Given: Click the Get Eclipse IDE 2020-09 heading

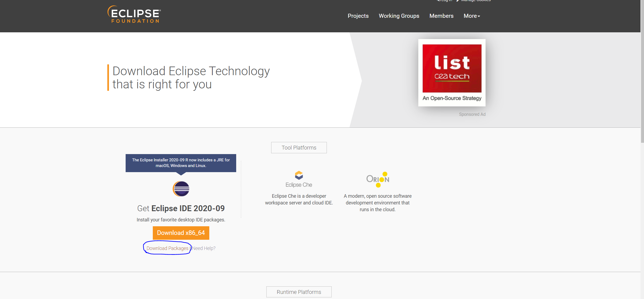Looking at the screenshot, I should click(181, 208).
